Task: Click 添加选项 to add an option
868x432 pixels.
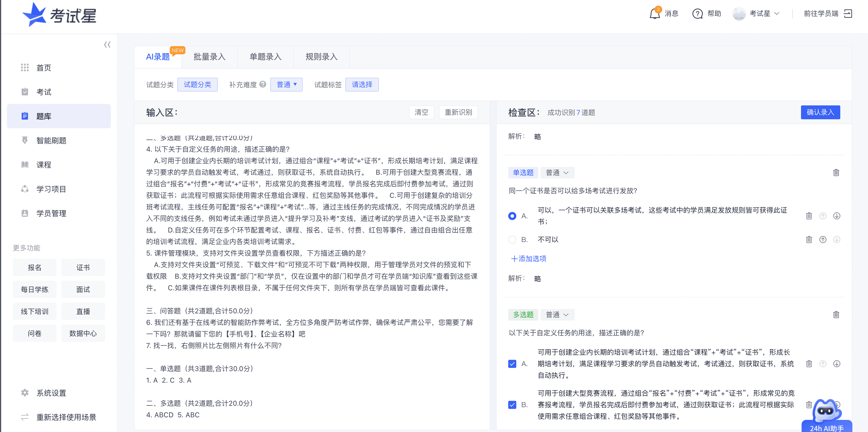Action: point(528,259)
